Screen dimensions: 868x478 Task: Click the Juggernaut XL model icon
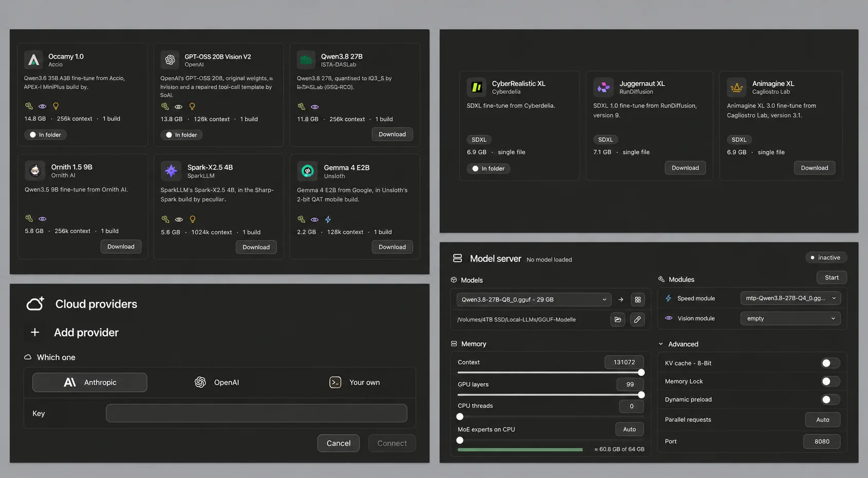[x=603, y=87]
